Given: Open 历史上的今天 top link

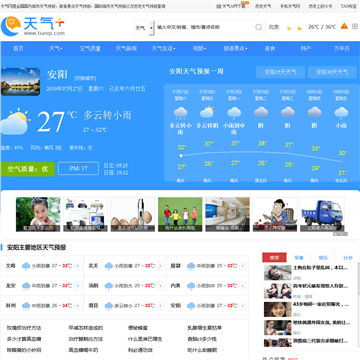Looking at the screenshot, I should pos(320,6).
